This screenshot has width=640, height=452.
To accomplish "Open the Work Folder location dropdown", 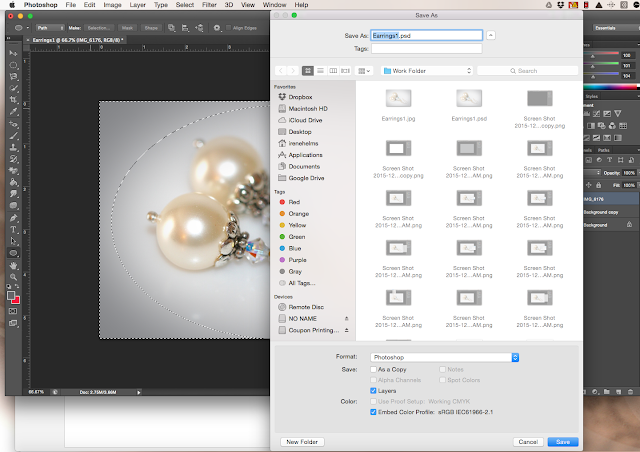I will coord(427,71).
